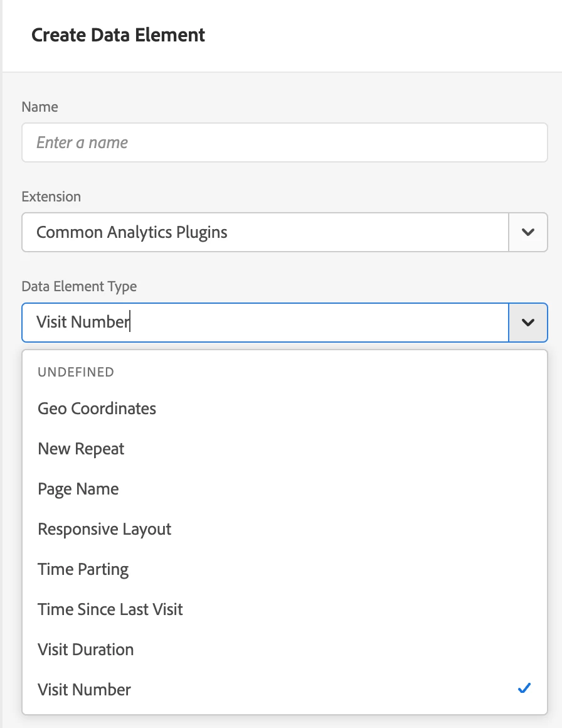562x728 pixels.
Task: Pick Page Name data element type
Action: pos(78,489)
